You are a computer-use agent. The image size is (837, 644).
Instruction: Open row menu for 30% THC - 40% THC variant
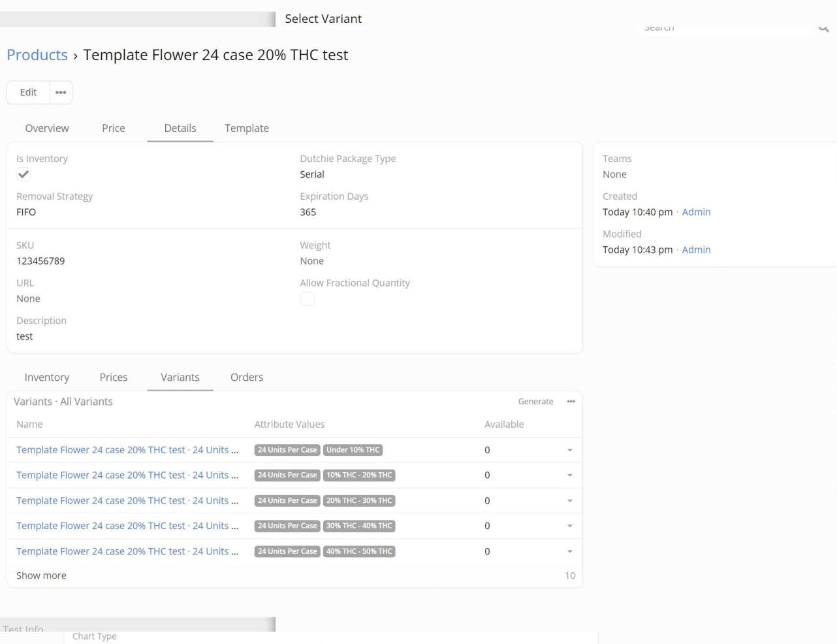[569, 526]
